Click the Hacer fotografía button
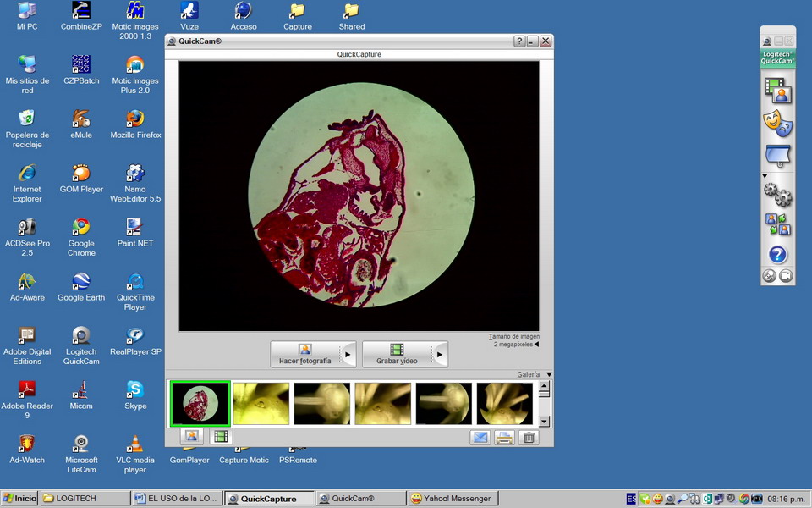Viewport: 812px width, 508px height. [x=305, y=354]
